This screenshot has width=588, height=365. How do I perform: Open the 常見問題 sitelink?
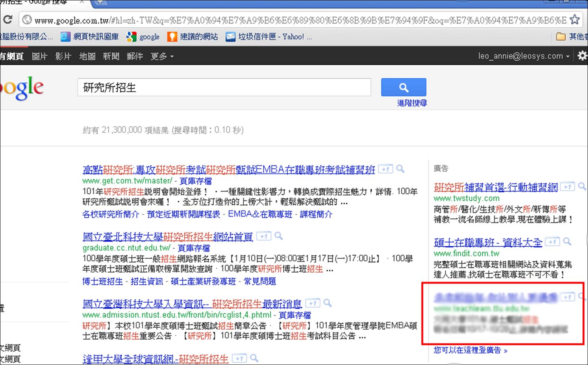[x=260, y=281]
